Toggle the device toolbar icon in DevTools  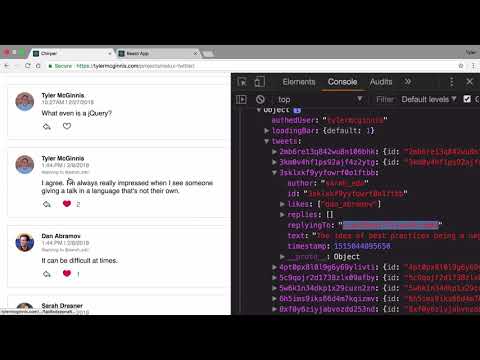pyautogui.click(x=259, y=82)
